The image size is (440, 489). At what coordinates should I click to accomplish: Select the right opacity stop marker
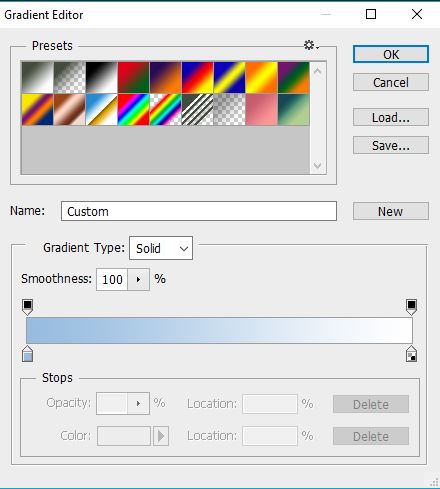click(411, 307)
